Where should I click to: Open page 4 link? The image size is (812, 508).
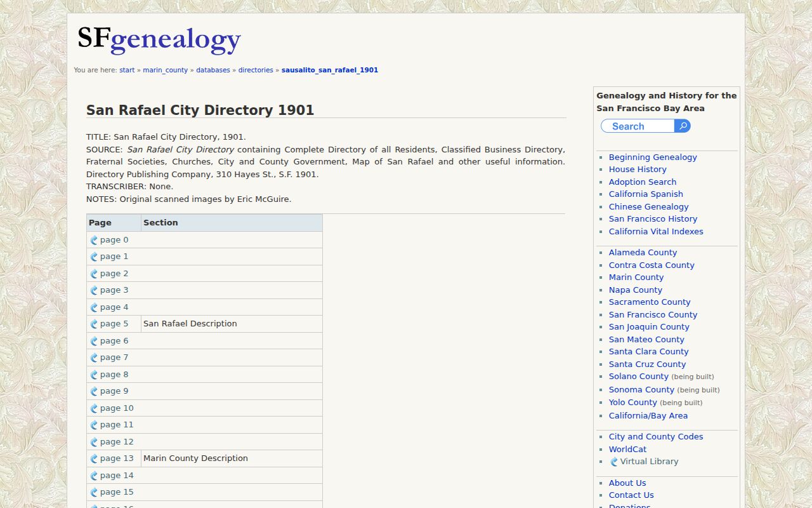coord(114,307)
